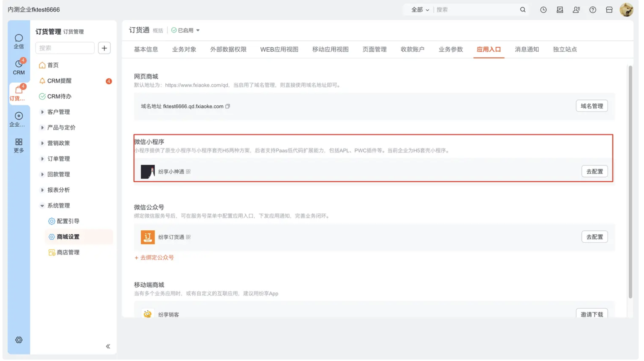Click 去配置 for 纷享订货通 official account
644x361 pixels.
point(595,237)
